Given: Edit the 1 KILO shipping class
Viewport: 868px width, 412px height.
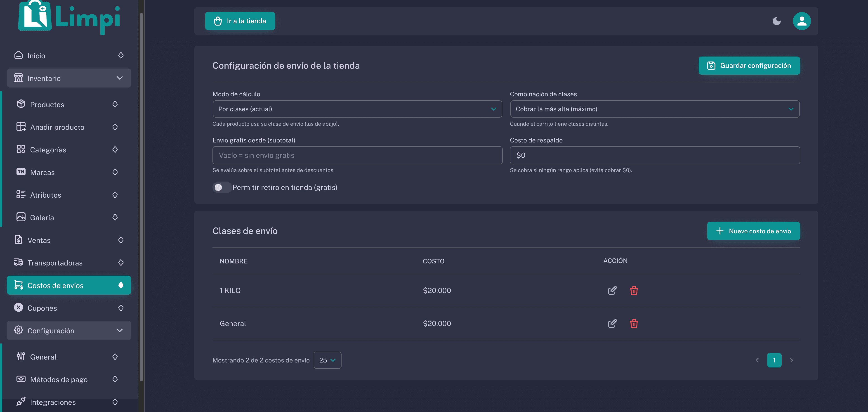Looking at the screenshot, I should pos(612,290).
